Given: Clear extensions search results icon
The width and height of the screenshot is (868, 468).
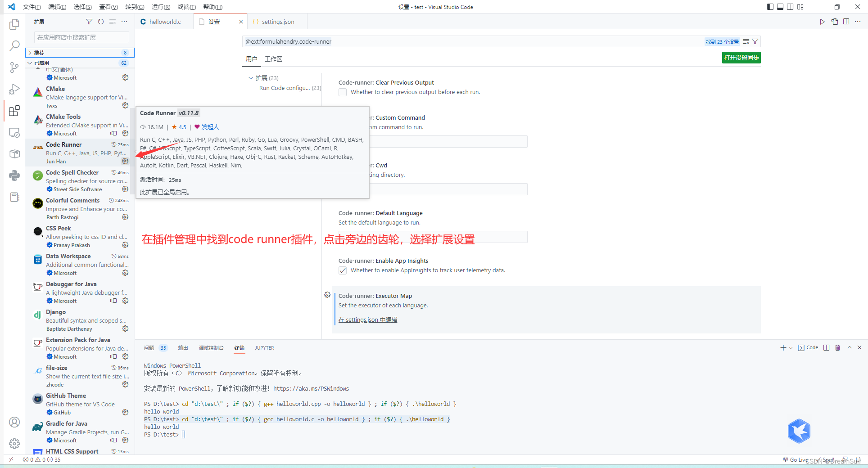Looking at the screenshot, I should 113,22.
